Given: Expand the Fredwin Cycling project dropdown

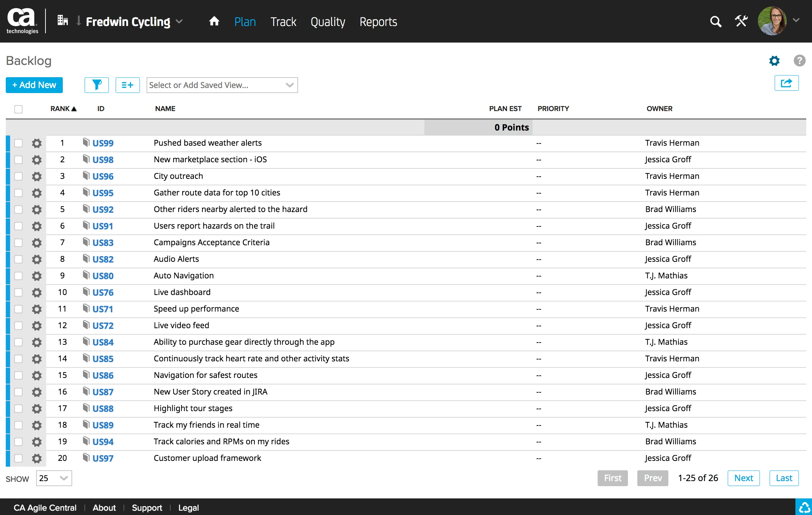Looking at the screenshot, I should [179, 22].
